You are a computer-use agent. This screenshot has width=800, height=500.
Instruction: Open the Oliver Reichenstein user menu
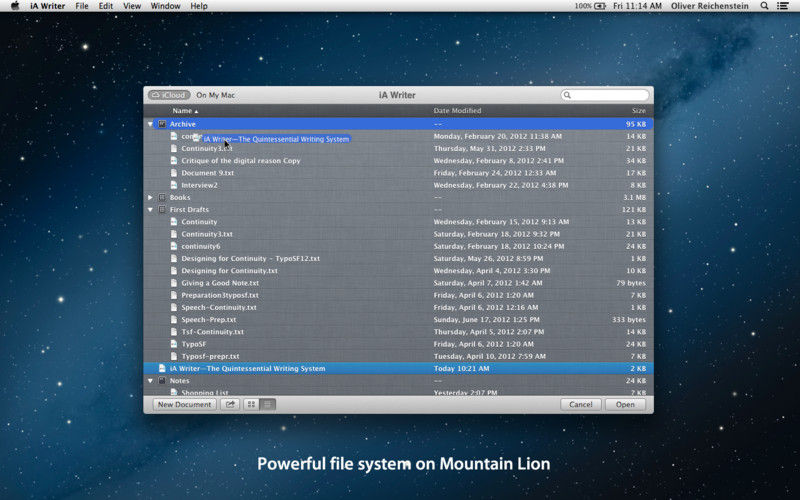click(x=710, y=6)
